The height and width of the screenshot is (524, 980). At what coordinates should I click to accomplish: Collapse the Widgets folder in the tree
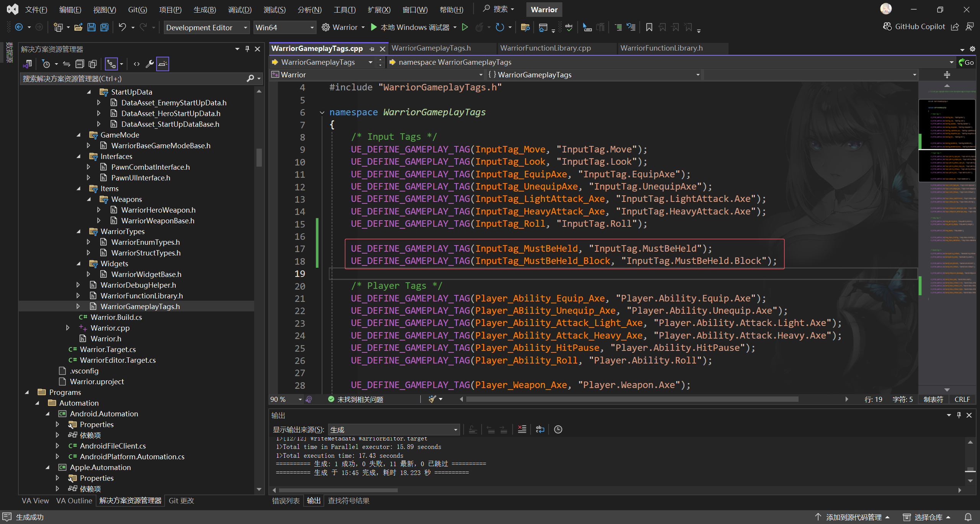(78, 264)
